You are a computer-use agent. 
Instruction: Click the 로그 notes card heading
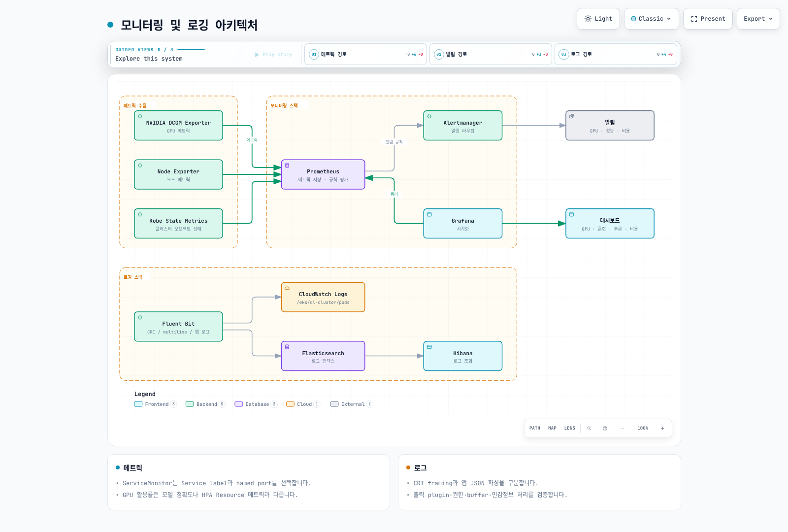pyautogui.click(x=420, y=468)
